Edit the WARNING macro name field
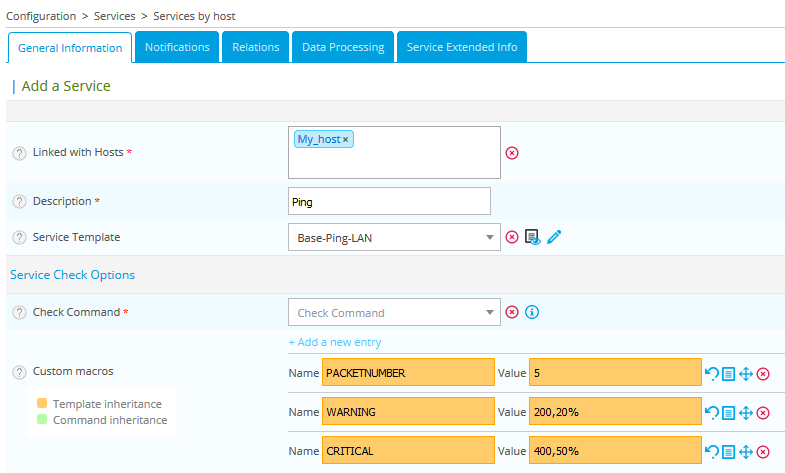Viewport: 785px width, 473px height. [x=408, y=411]
